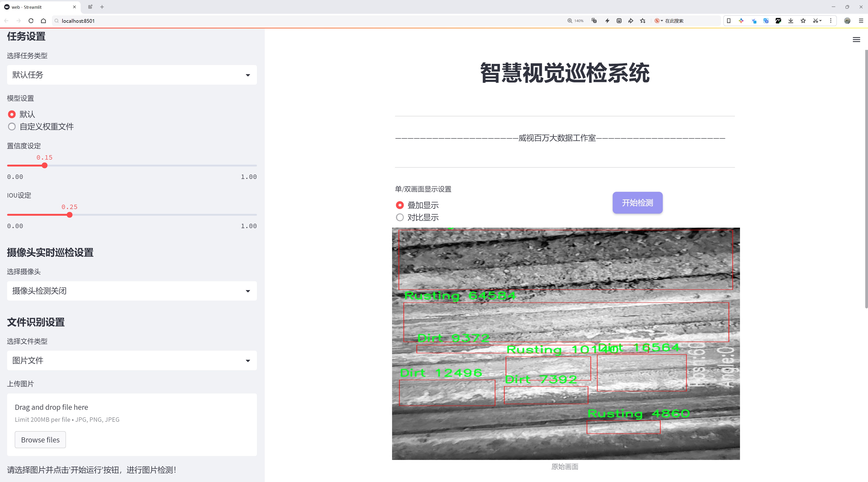This screenshot has height=482, width=868.
Task: Click the Browse files button
Action: point(40,439)
